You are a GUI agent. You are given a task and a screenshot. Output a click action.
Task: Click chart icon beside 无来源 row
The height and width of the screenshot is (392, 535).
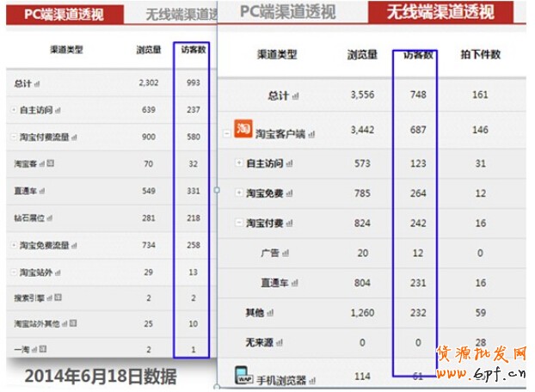280,343
